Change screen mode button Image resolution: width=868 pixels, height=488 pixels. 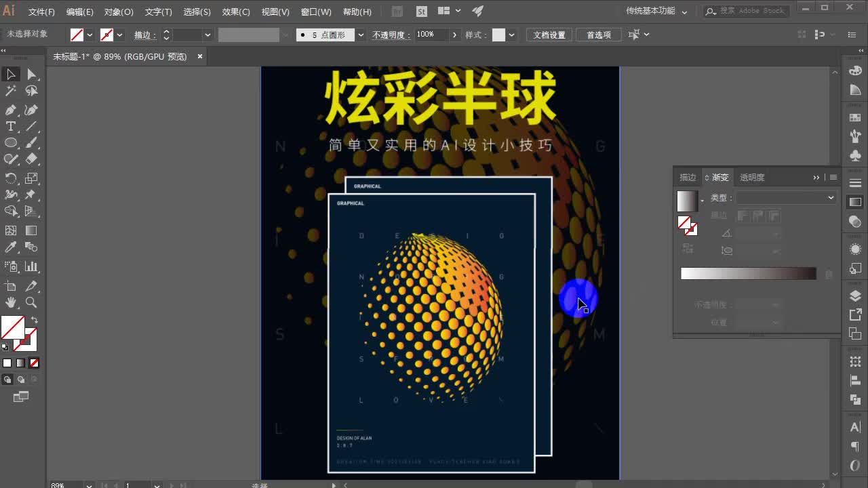coord(21,396)
